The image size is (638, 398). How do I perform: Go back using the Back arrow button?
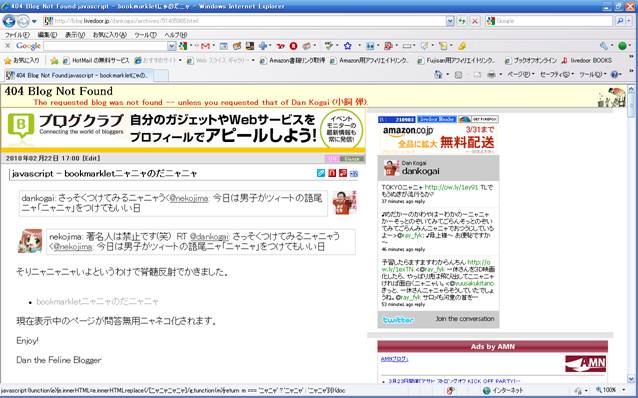point(9,21)
